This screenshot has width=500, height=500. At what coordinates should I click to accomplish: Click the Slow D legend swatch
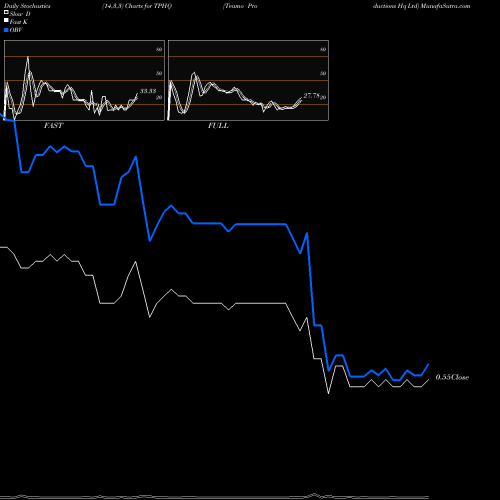(6, 12)
